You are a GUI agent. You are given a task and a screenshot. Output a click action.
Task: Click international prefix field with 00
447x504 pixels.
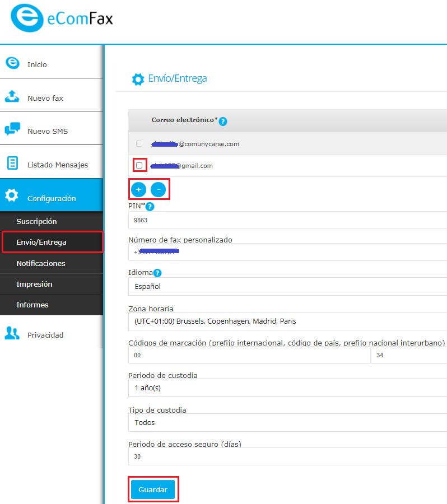(x=249, y=355)
